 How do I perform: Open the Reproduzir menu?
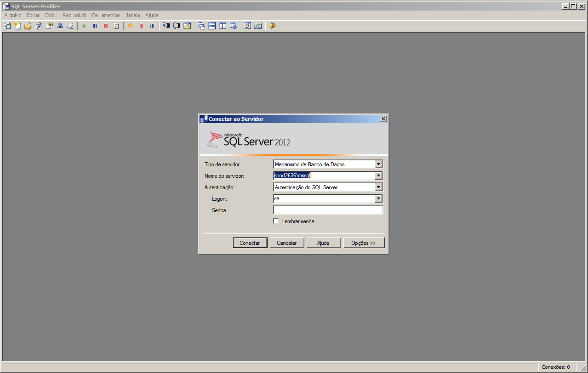pos(74,15)
